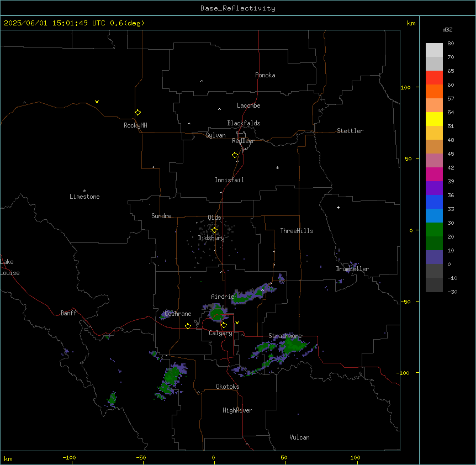Click the Sylvan label
Screen dimensions: 476x465
pyautogui.click(x=215, y=135)
